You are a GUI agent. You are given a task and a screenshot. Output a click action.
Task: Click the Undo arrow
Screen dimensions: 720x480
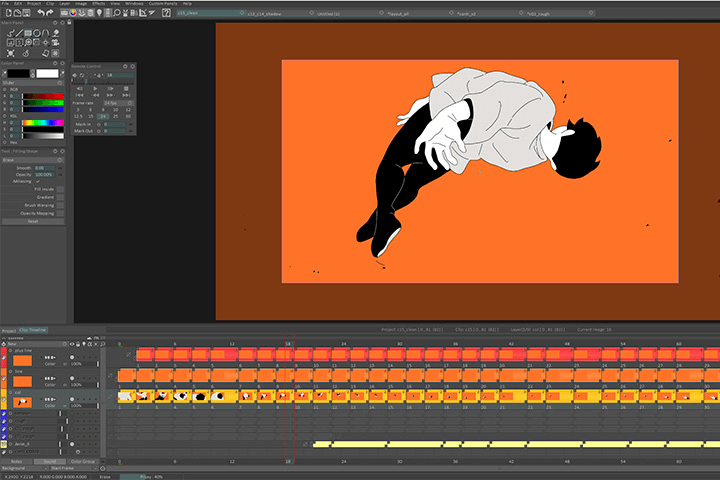pyautogui.click(x=41, y=13)
